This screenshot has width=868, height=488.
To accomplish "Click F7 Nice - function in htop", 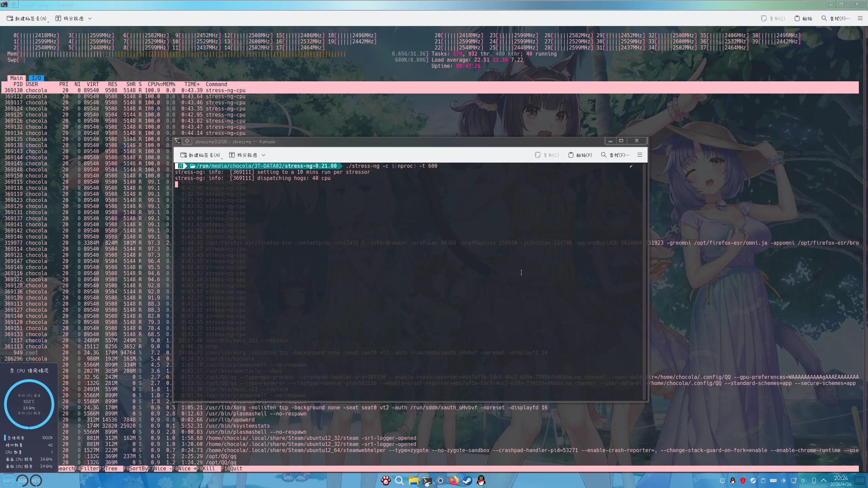I will pyautogui.click(x=160, y=469).
